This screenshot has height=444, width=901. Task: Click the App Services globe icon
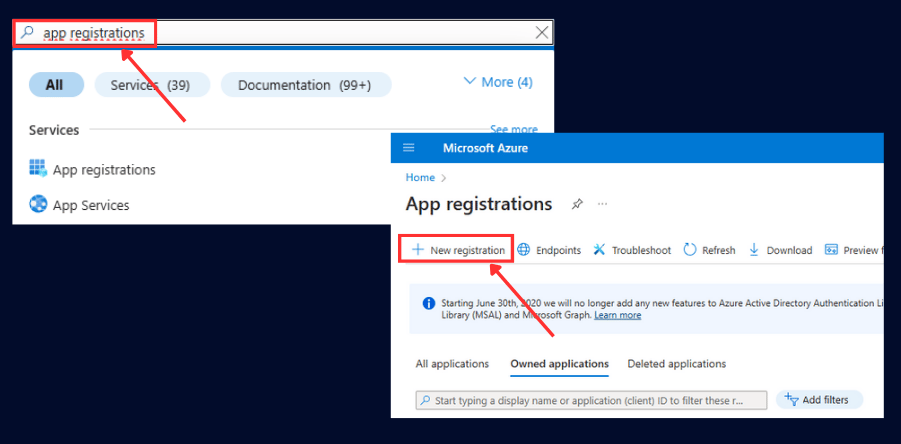pos(38,204)
